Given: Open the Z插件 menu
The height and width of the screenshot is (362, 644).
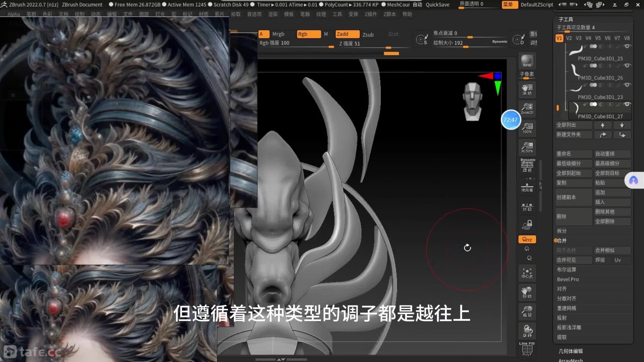Looking at the screenshot, I should point(371,14).
